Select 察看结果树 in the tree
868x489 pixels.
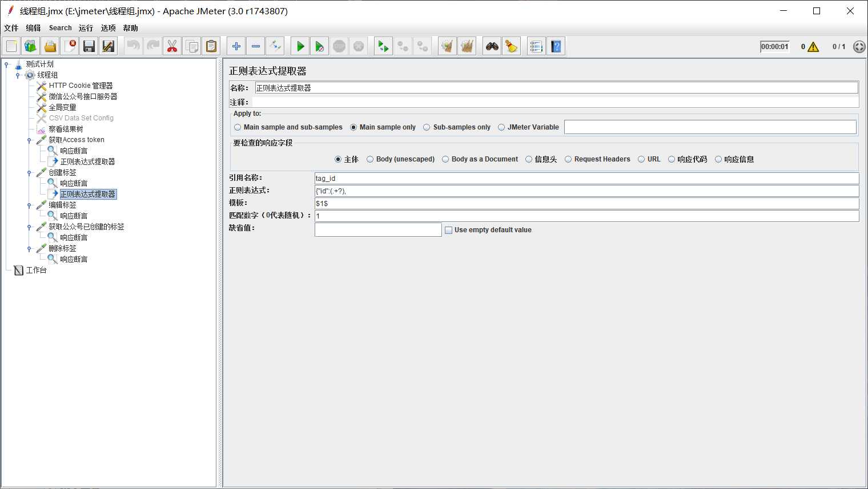tap(66, 129)
